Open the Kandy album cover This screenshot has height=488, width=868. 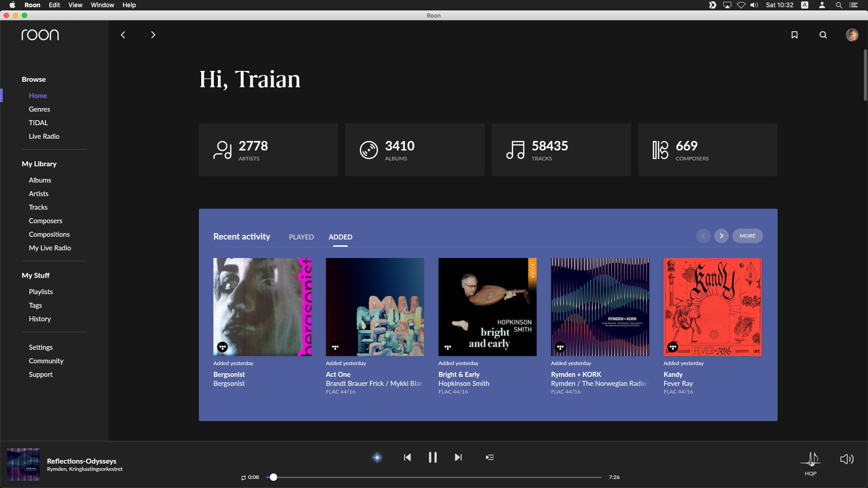(x=712, y=307)
